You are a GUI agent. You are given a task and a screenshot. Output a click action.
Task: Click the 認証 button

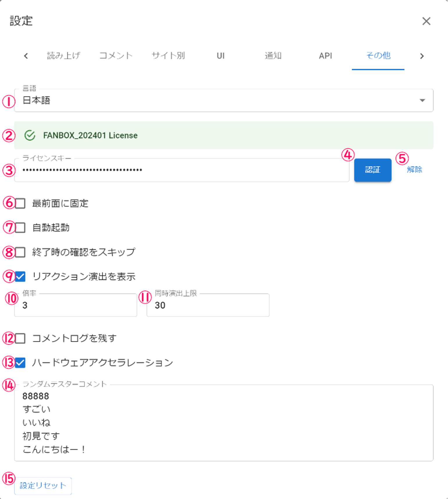(x=372, y=170)
